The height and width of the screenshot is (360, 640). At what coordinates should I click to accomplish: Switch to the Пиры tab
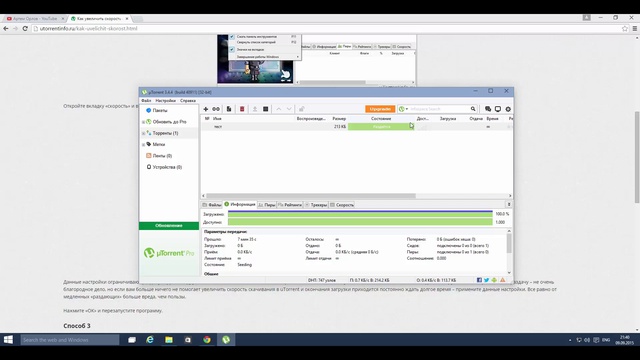click(267, 205)
